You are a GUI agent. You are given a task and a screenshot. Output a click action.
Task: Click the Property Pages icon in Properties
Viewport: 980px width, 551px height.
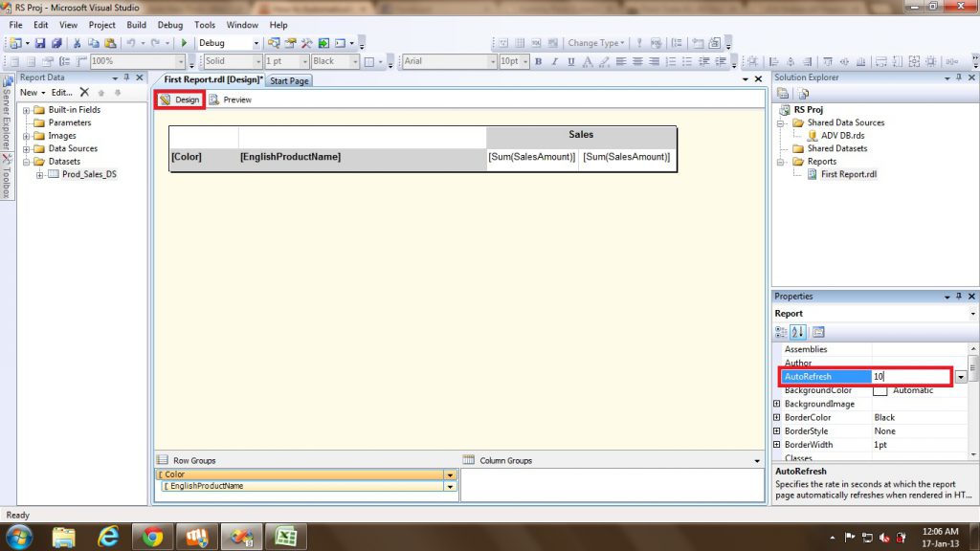pyautogui.click(x=819, y=332)
